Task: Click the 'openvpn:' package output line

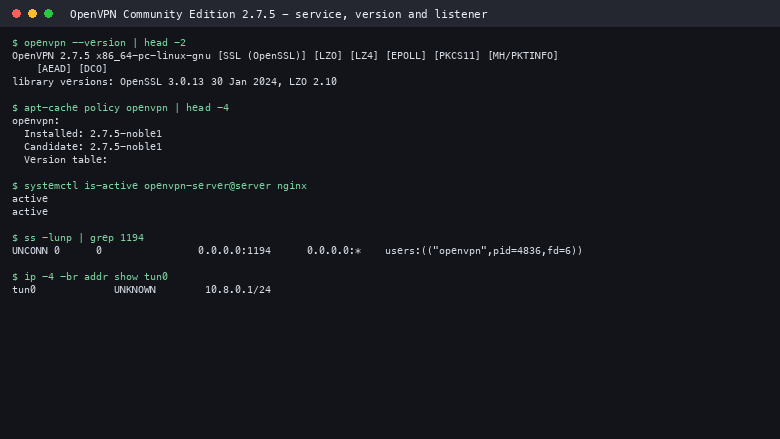Action: pos(36,121)
